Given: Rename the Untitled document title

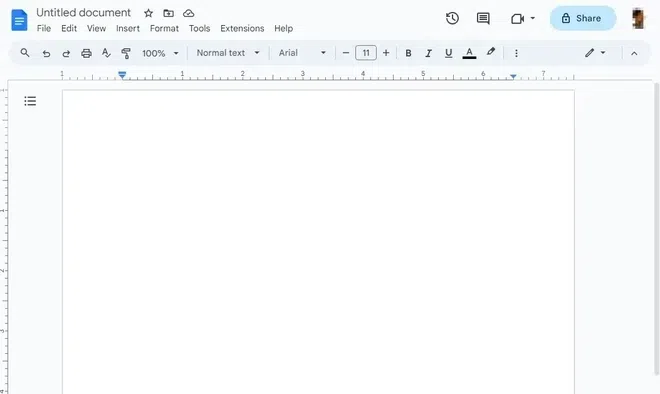Looking at the screenshot, I should pos(83,13).
